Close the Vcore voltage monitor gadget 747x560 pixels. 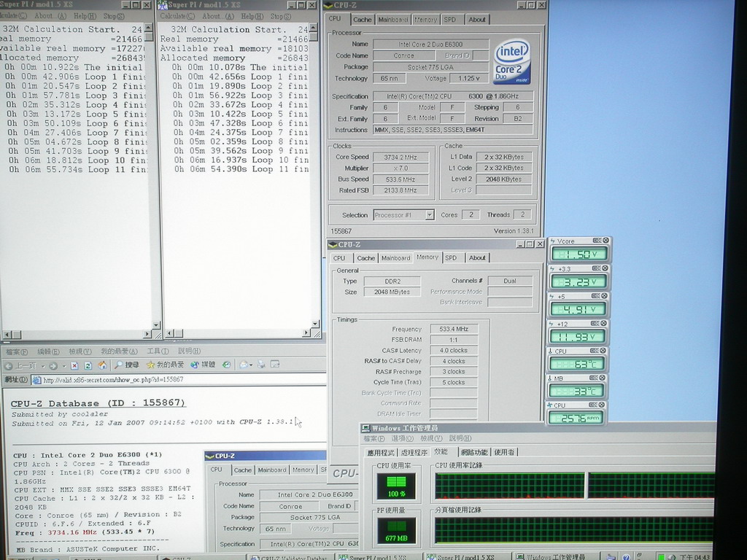606,241
